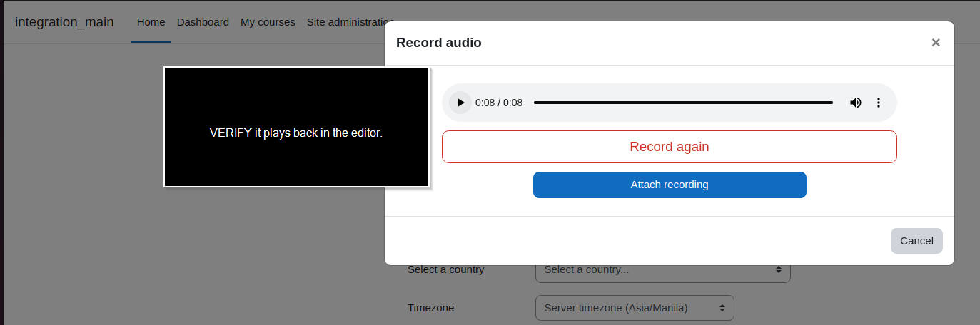Go to the Home tab

pyautogui.click(x=151, y=22)
